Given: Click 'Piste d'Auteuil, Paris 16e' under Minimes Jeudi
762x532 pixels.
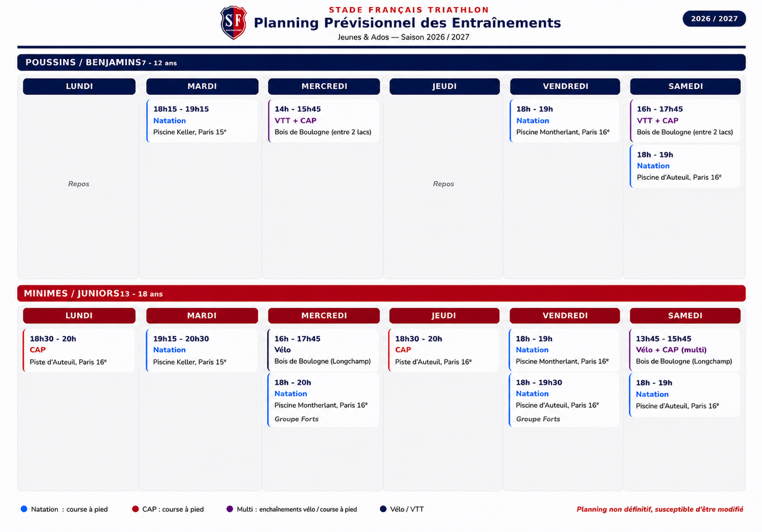Looking at the screenshot, I should pyautogui.click(x=434, y=362).
